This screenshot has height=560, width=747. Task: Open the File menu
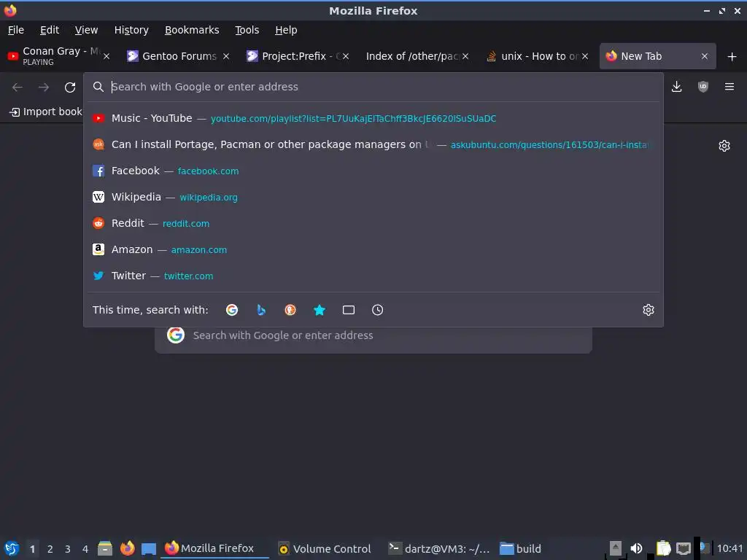[x=16, y=30]
